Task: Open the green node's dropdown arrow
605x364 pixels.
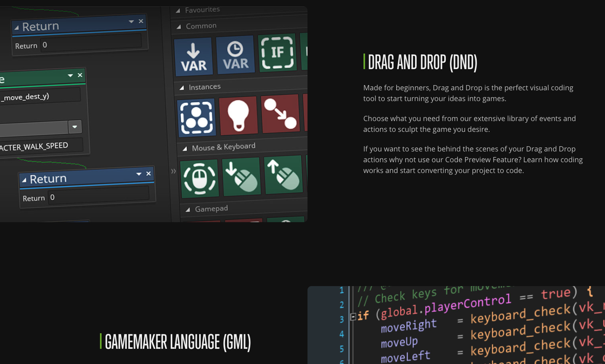Action: point(70,76)
